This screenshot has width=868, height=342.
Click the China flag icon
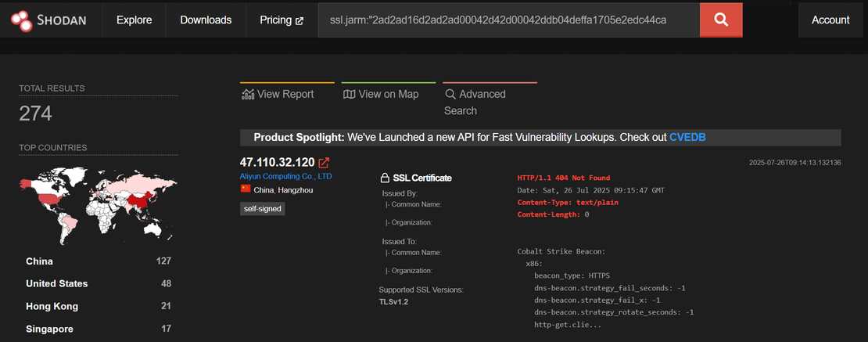coord(246,189)
